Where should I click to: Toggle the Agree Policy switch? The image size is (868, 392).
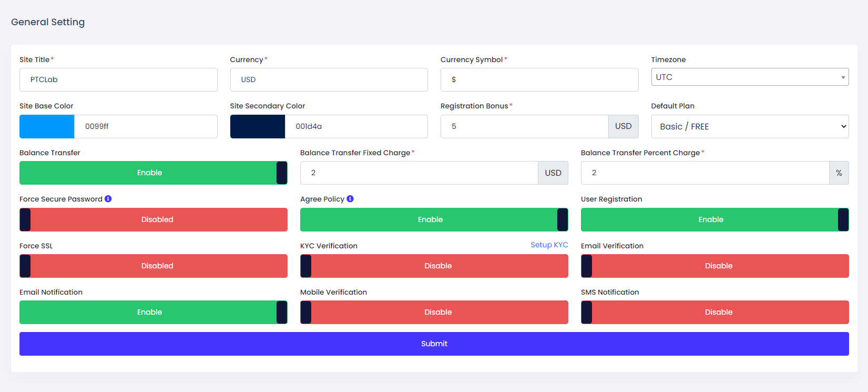click(x=434, y=219)
